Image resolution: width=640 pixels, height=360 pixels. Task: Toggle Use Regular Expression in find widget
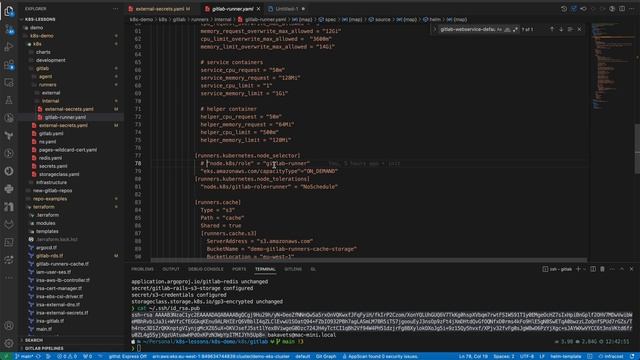point(515,29)
